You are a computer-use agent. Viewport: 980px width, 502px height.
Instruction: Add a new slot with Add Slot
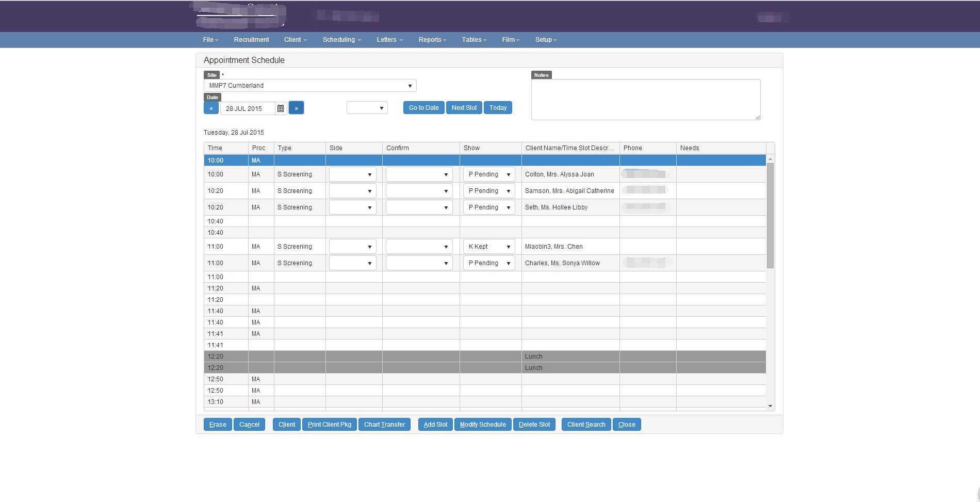point(435,425)
